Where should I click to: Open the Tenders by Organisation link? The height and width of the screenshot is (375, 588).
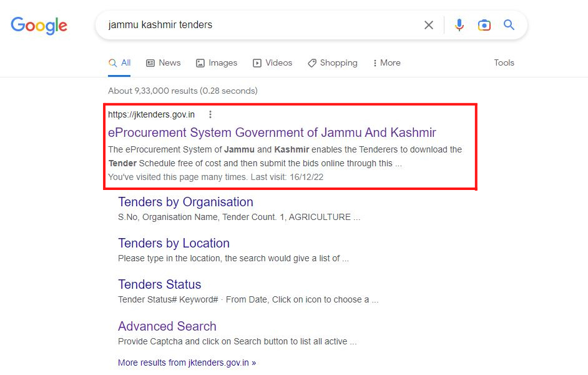point(185,202)
